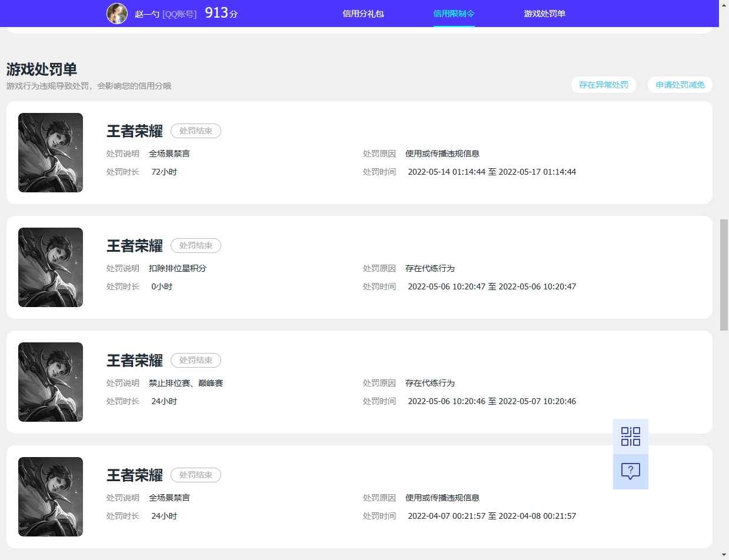Open the help chat floating icon
The width and height of the screenshot is (729, 560).
630,471
